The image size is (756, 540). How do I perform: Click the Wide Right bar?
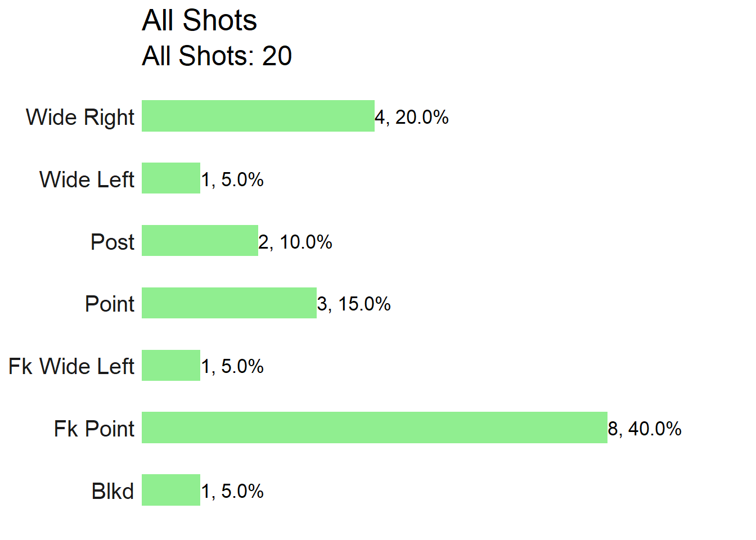click(258, 116)
